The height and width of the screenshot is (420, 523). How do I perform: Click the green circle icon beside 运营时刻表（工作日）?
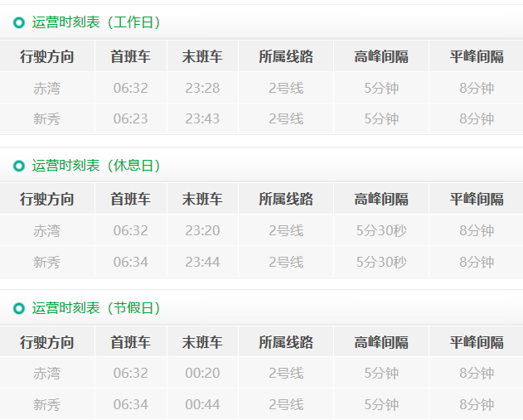(19, 23)
